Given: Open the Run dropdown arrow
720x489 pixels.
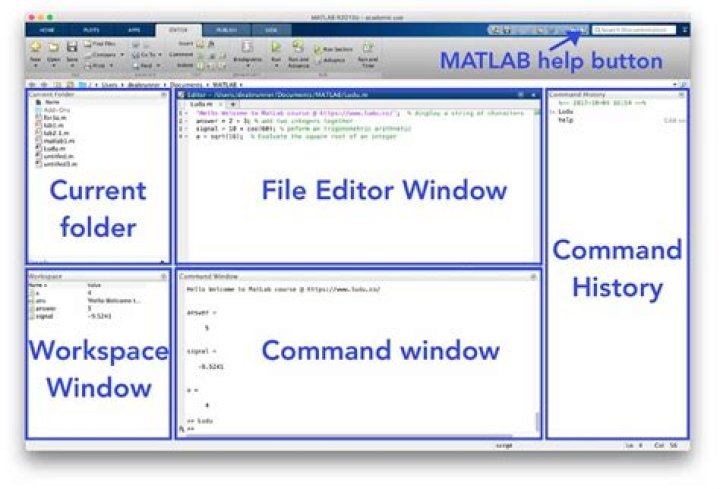Looking at the screenshot, I should click(276, 66).
